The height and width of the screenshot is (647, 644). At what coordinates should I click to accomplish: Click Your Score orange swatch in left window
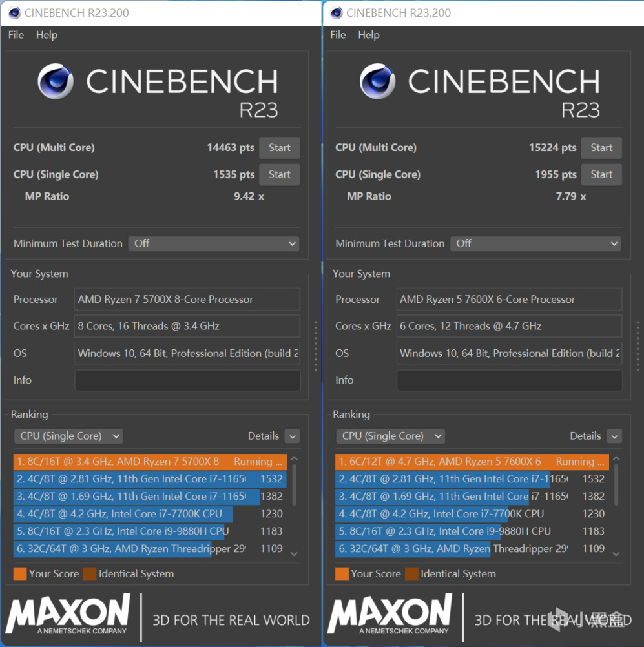click(x=20, y=574)
